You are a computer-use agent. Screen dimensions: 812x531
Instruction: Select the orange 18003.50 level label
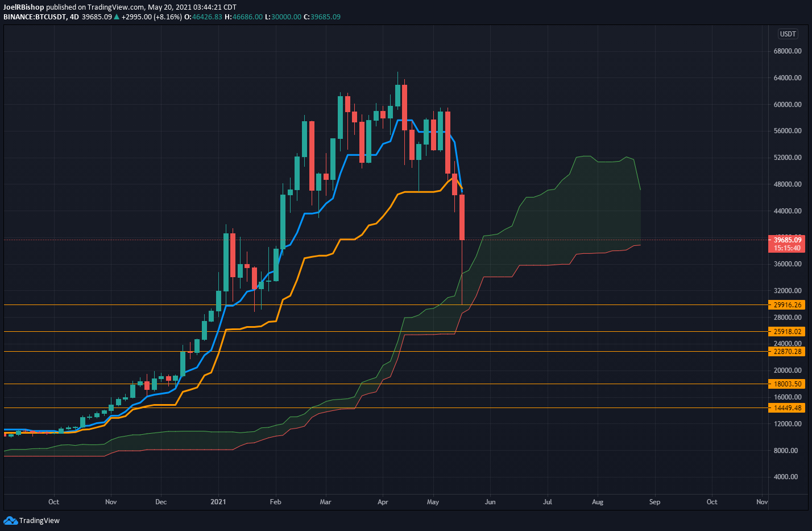(787, 384)
